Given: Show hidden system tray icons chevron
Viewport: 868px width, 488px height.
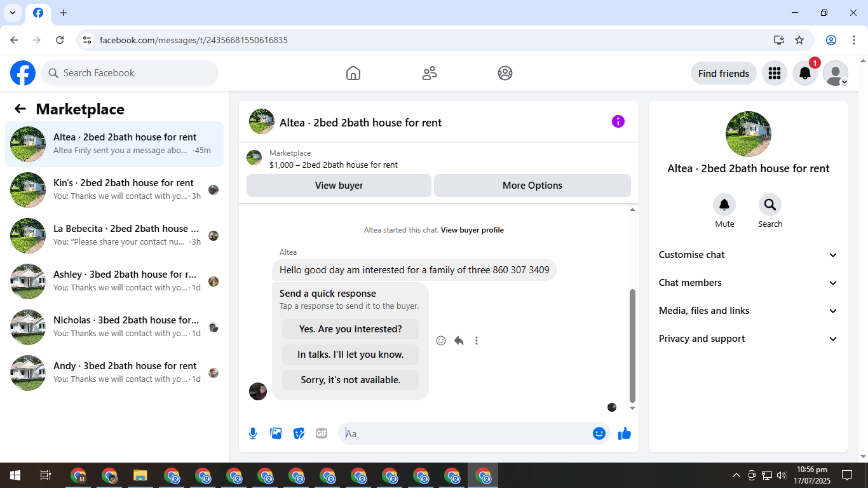Looking at the screenshot, I should click(x=736, y=475).
